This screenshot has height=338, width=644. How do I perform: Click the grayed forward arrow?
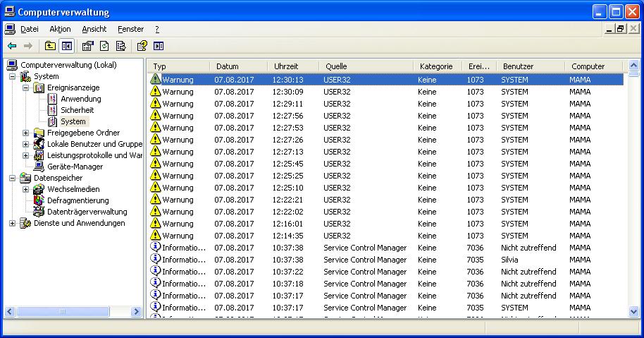(x=28, y=46)
